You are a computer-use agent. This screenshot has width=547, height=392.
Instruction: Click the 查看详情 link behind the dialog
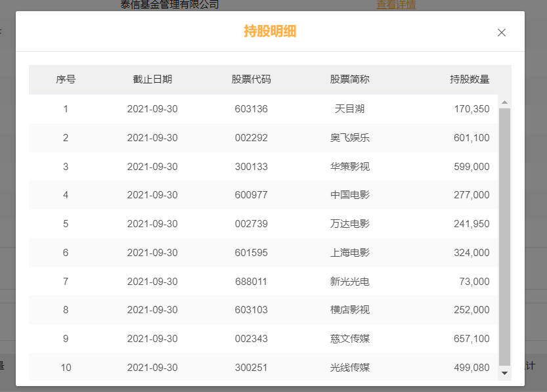pyautogui.click(x=396, y=5)
